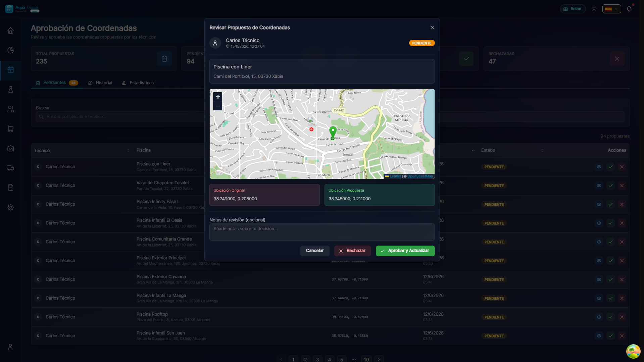Zoom in on the map
Viewport: 644px width, 362px height.
point(218,97)
